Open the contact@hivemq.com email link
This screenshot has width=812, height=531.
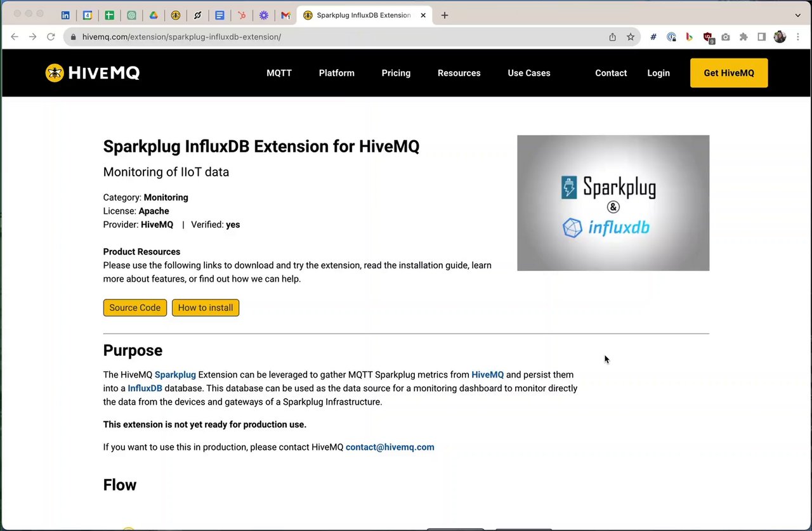390,447
